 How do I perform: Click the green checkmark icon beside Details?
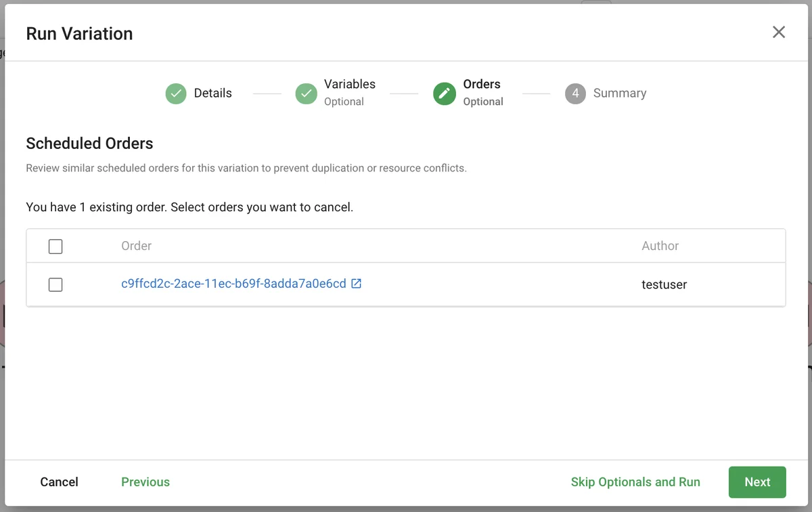click(176, 93)
